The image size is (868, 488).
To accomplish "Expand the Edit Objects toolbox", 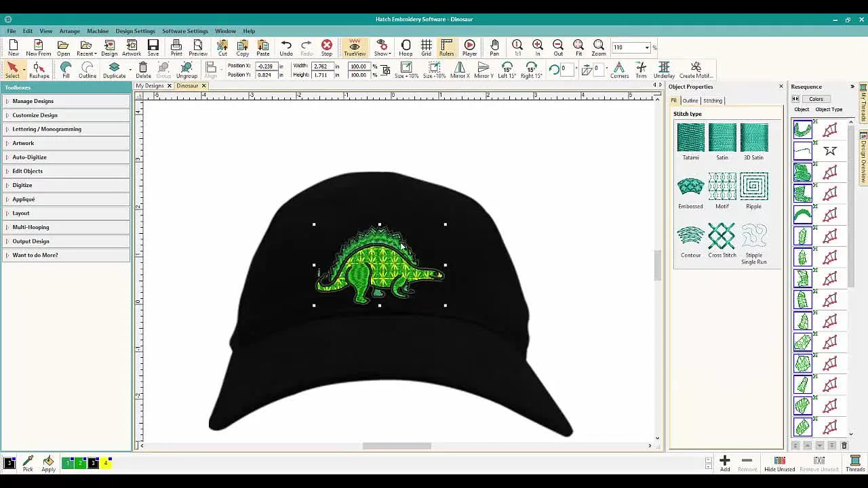I will click(66, 171).
